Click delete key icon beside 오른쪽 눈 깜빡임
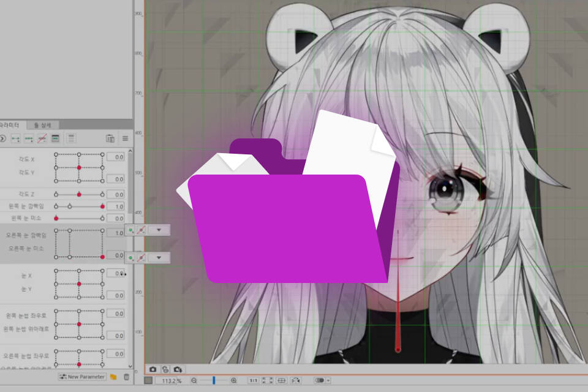Image resolution: width=588 pixels, height=392 pixels. 141,230
